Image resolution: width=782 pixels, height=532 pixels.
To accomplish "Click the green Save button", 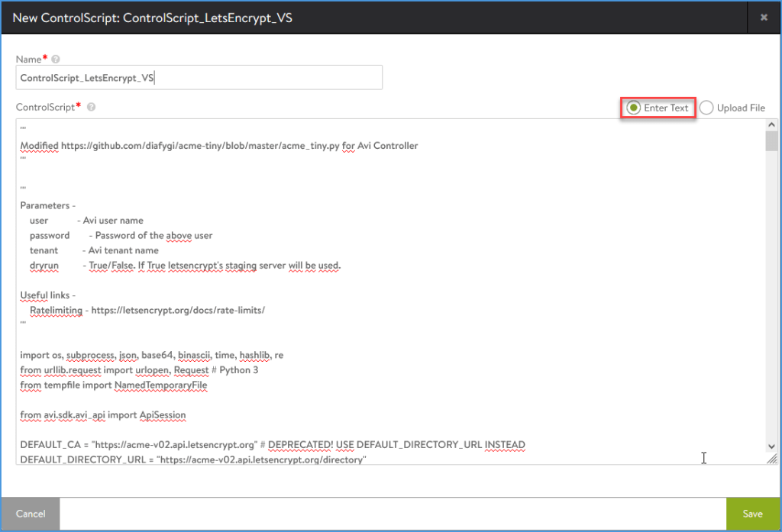I will [x=752, y=514].
